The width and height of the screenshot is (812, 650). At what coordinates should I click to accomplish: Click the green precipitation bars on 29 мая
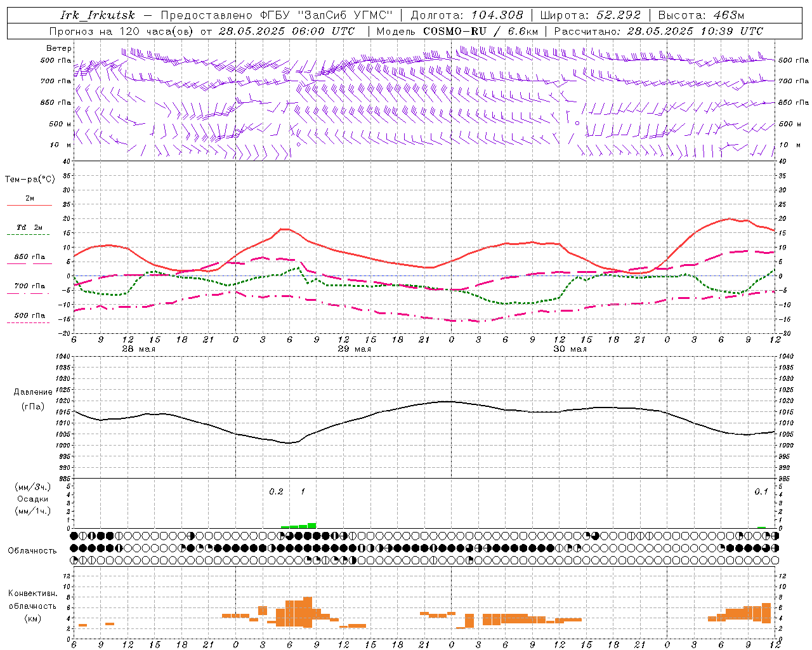coord(299,526)
